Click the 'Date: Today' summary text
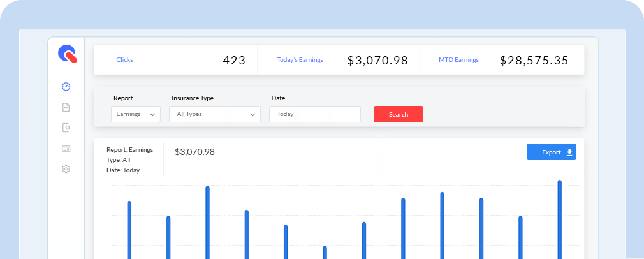Screen dimensions: 644x259 pyautogui.click(x=123, y=170)
